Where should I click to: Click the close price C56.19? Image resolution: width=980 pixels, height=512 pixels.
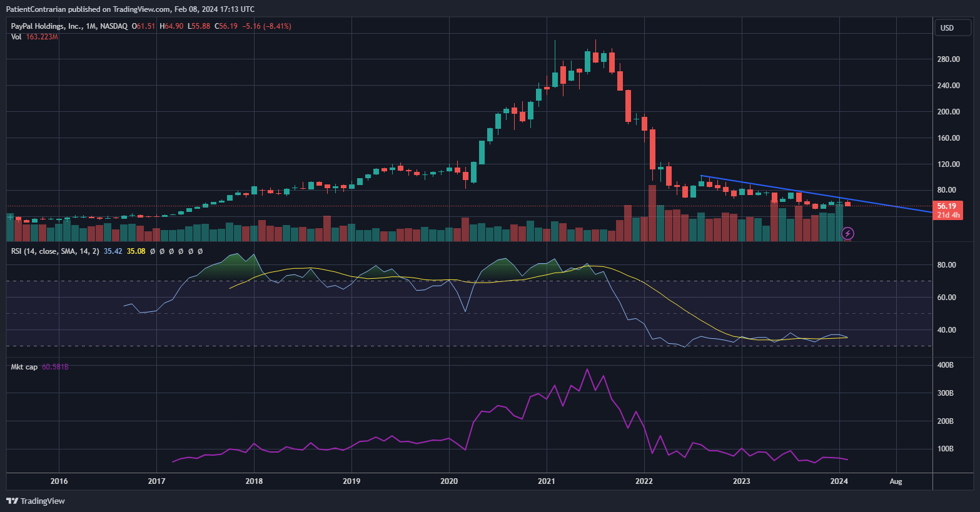pyautogui.click(x=226, y=26)
